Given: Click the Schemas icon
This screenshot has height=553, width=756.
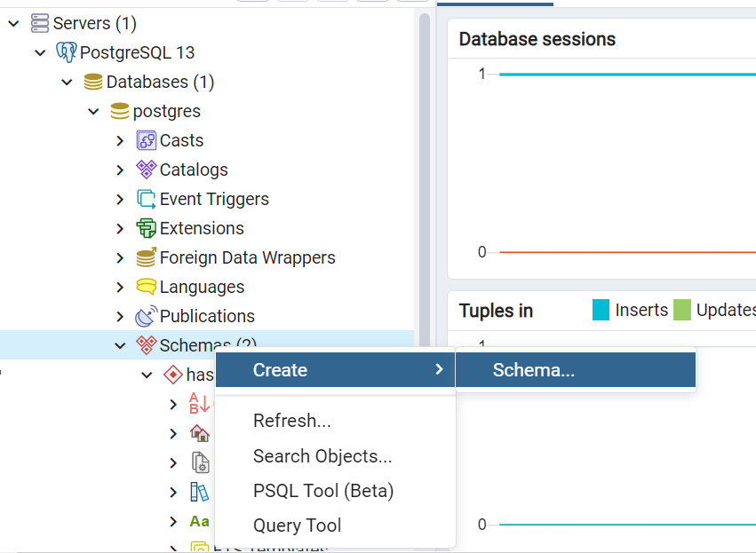Looking at the screenshot, I should (145, 345).
